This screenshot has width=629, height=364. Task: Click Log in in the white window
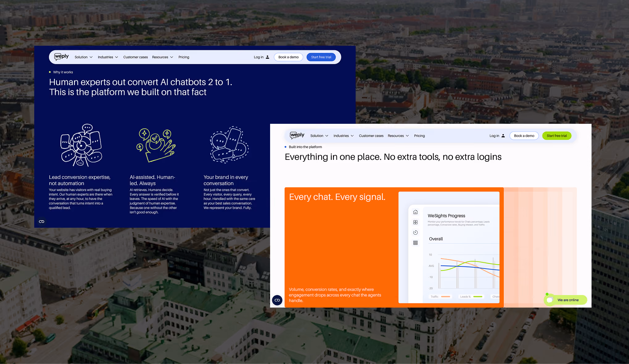[494, 136]
